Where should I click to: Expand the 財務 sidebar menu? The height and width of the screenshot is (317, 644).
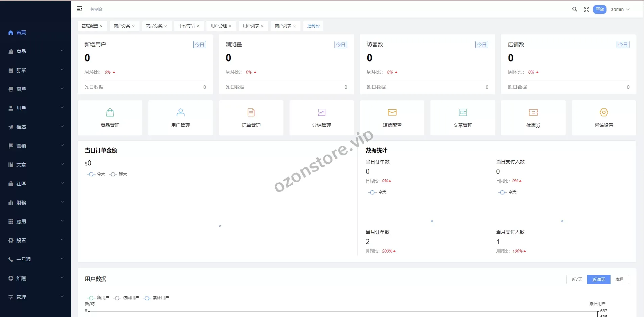pyautogui.click(x=35, y=203)
